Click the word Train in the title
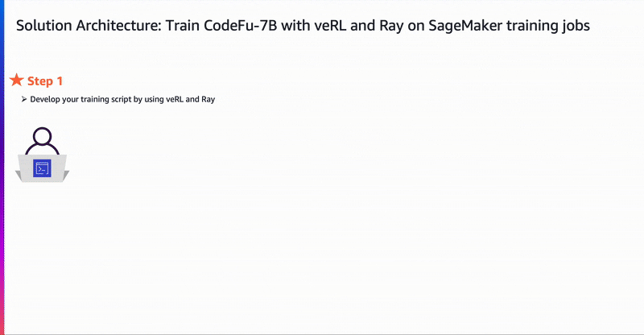 [183, 26]
